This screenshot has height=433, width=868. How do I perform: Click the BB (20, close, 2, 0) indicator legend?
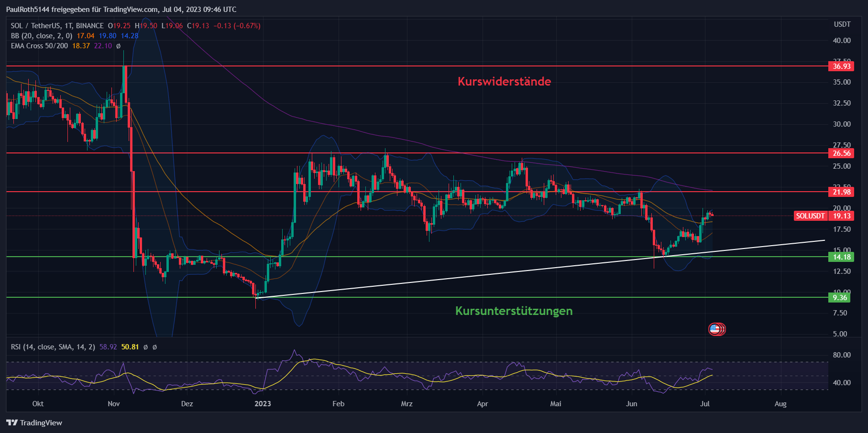pyautogui.click(x=42, y=36)
